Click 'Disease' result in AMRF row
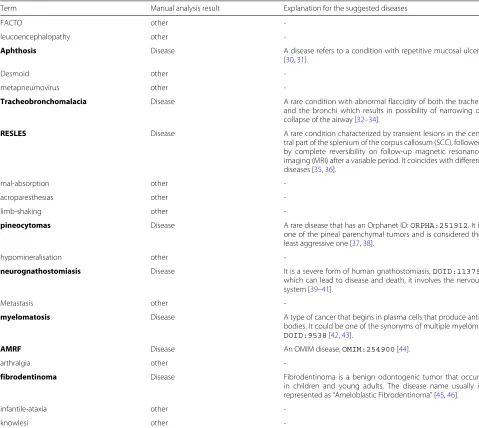The height and width of the screenshot is (428, 479). [x=162, y=349]
